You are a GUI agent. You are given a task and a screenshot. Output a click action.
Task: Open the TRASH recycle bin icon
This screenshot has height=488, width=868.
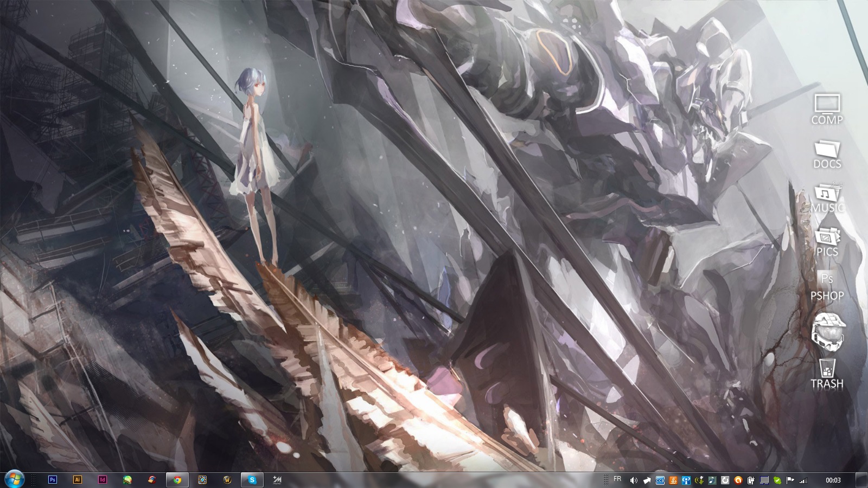tap(827, 374)
